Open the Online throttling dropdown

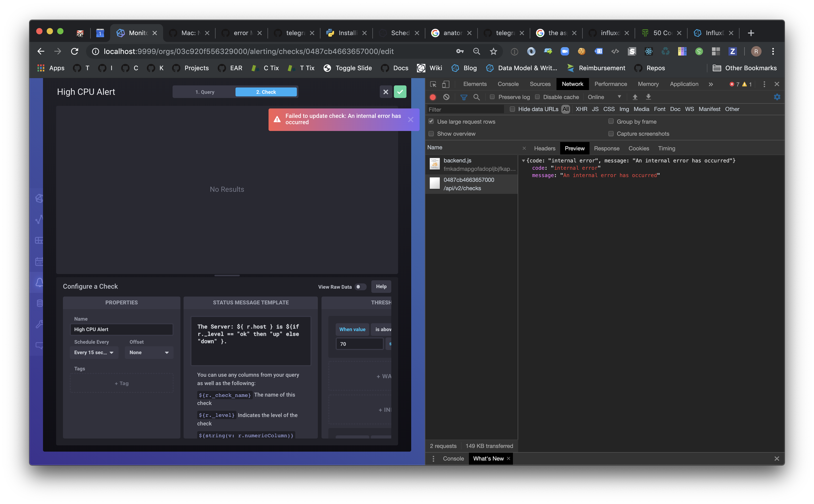604,97
